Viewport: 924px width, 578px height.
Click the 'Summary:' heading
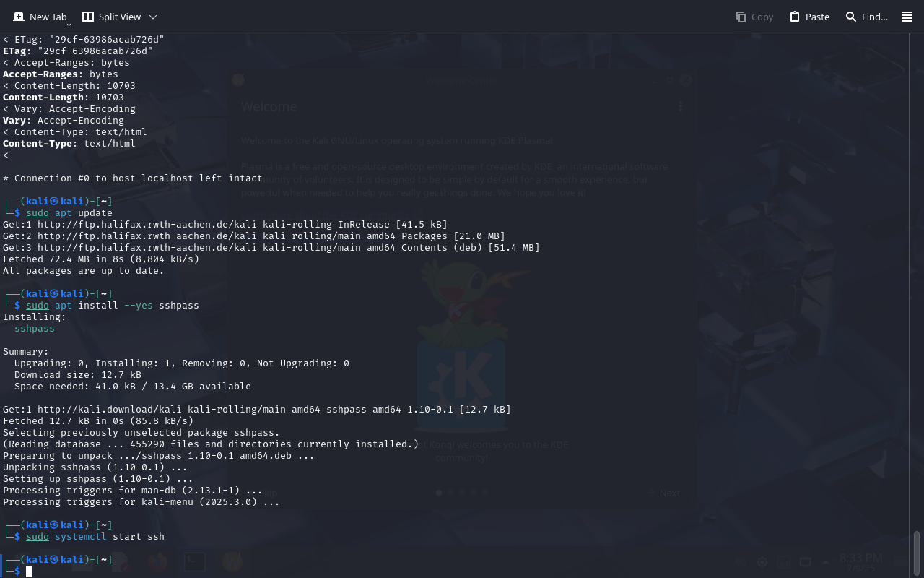pyautogui.click(x=26, y=352)
